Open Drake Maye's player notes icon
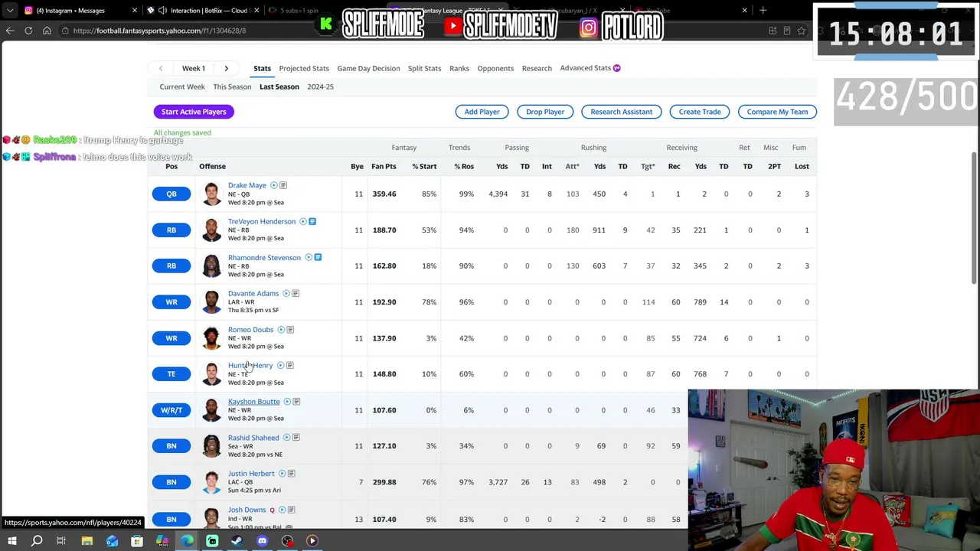 tap(283, 185)
